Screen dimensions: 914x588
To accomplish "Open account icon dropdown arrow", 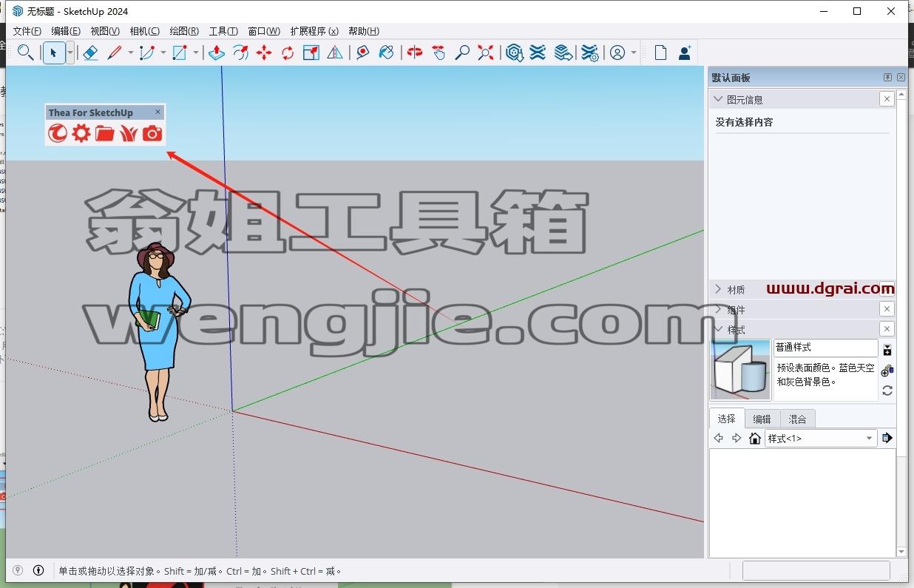I will (x=634, y=53).
